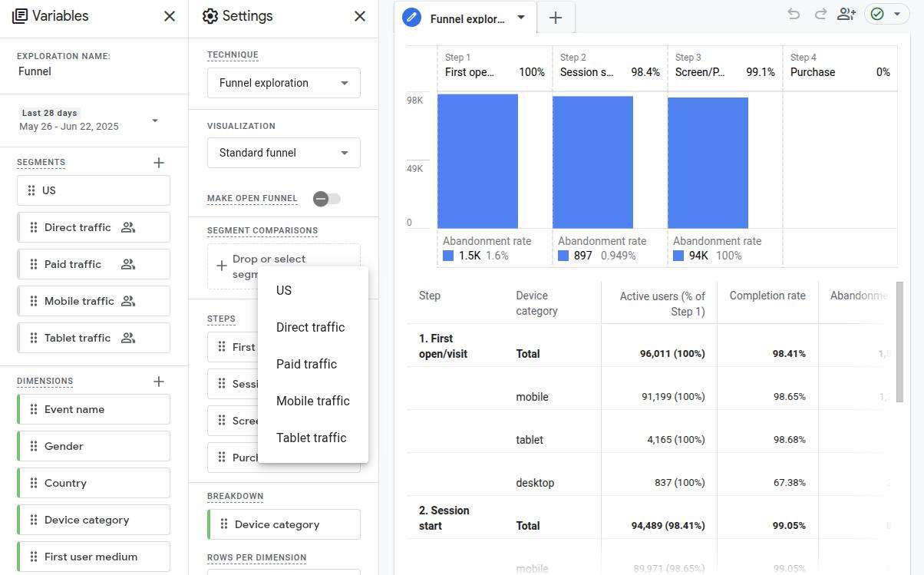Click the Funnel exploration tab
The image size is (924, 575).
[466, 18]
